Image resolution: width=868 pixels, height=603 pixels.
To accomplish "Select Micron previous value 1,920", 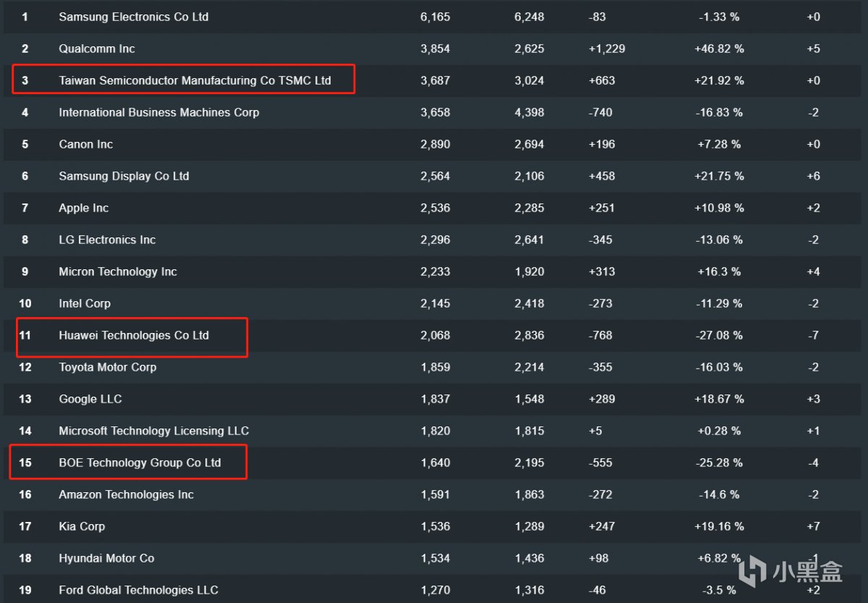I will 529,271.
